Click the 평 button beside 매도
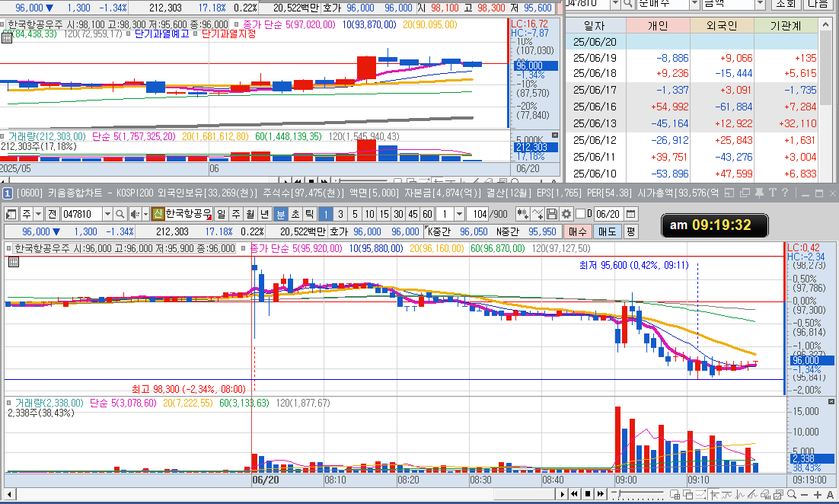Screen dimensions: 839x504 click(631, 231)
